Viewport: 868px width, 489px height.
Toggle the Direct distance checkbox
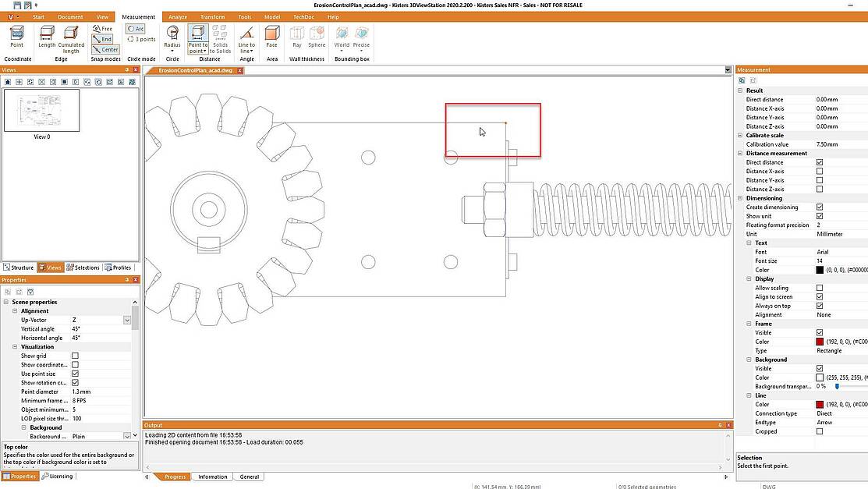(x=820, y=162)
